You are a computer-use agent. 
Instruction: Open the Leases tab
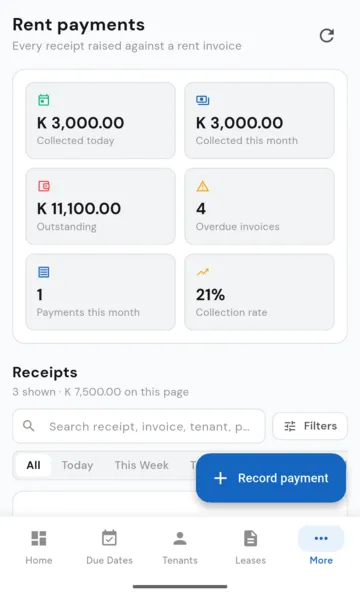(x=250, y=547)
